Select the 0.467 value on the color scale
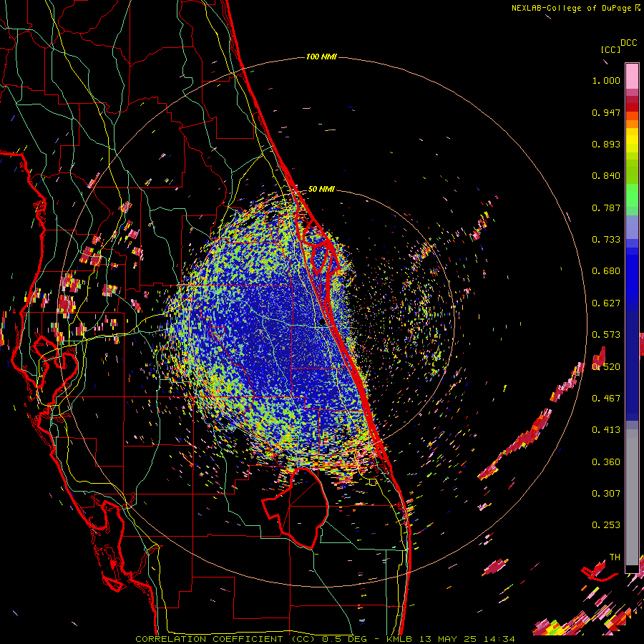The image size is (644, 644). (x=606, y=399)
